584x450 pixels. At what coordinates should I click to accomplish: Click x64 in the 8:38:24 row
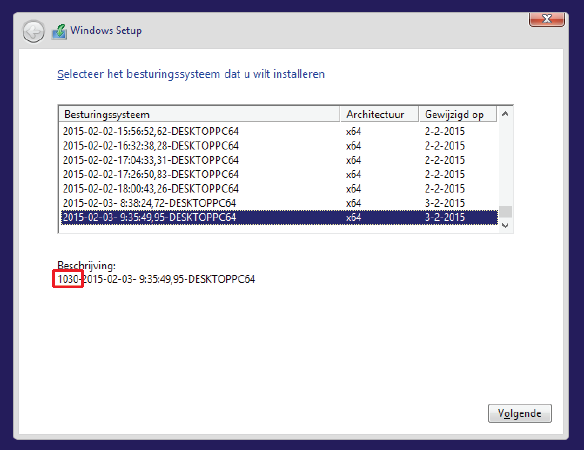[x=353, y=203]
